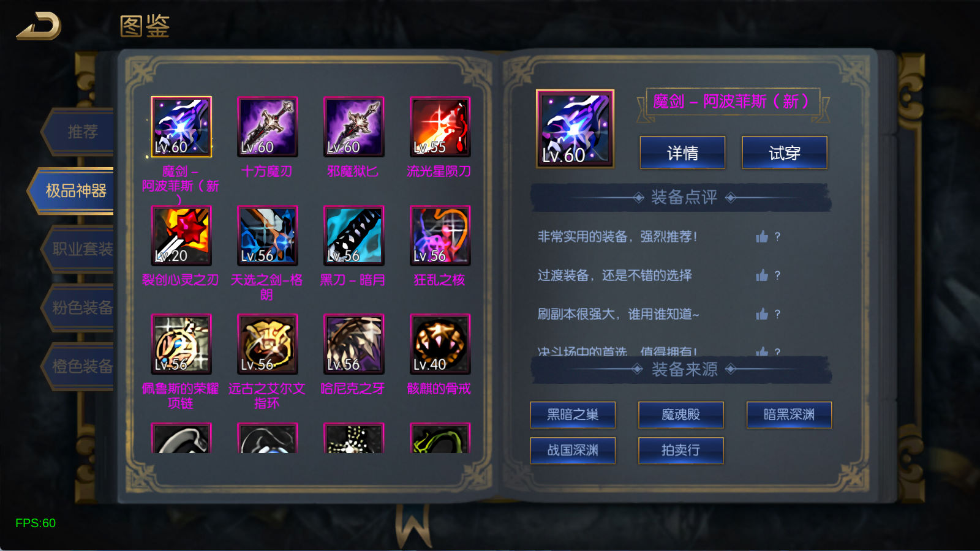Select the 十方魔刃 Lv.60 weapon icon
This screenshot has height=551, width=980.
tap(268, 127)
